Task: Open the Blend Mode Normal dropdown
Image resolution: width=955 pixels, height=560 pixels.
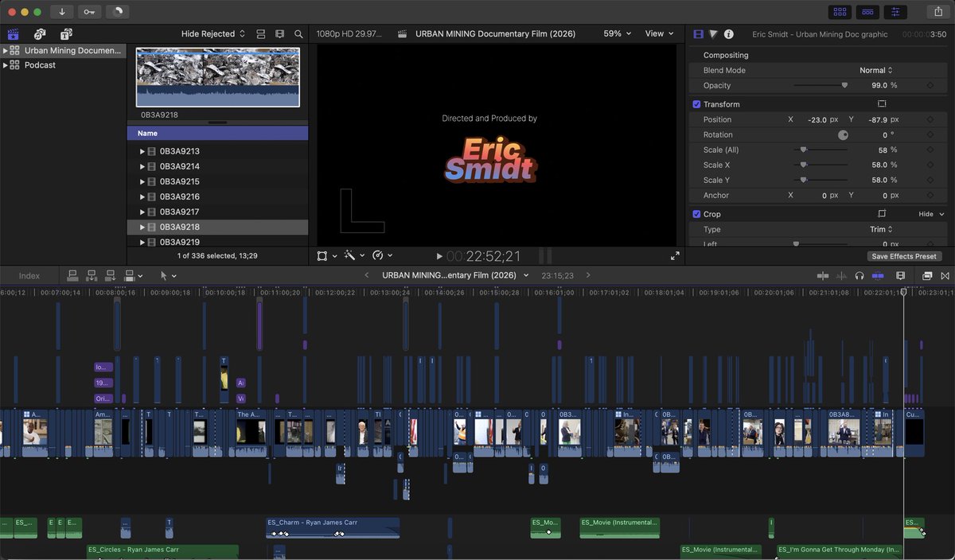Action: (x=876, y=70)
